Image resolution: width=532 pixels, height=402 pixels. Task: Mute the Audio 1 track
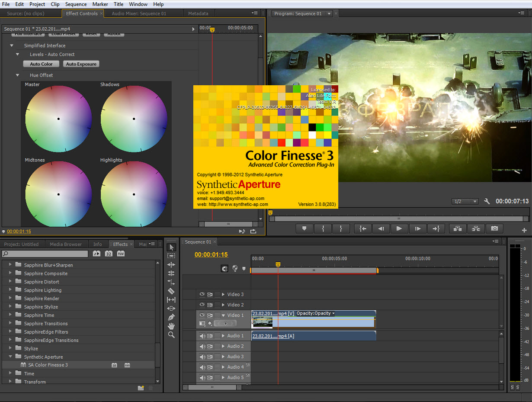click(202, 336)
